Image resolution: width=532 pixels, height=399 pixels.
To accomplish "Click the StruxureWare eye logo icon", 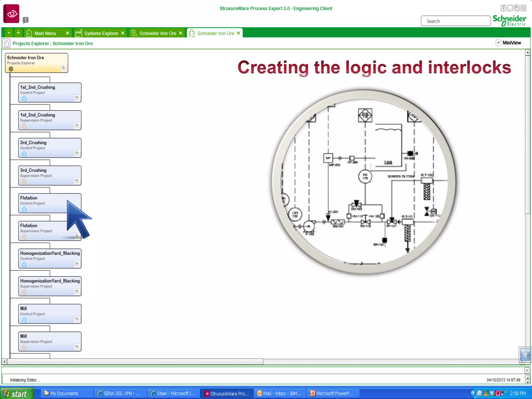I will [x=11, y=14].
